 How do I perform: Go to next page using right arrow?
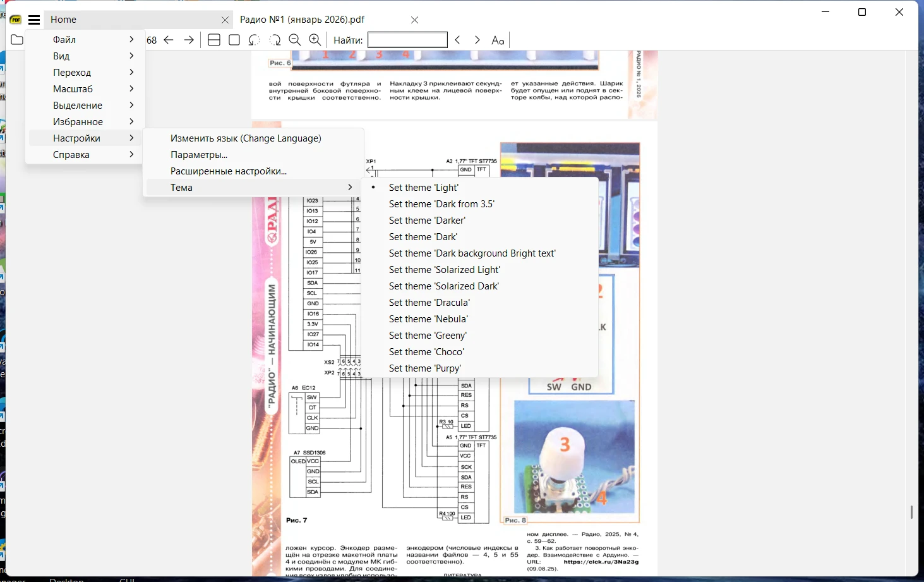pos(189,40)
